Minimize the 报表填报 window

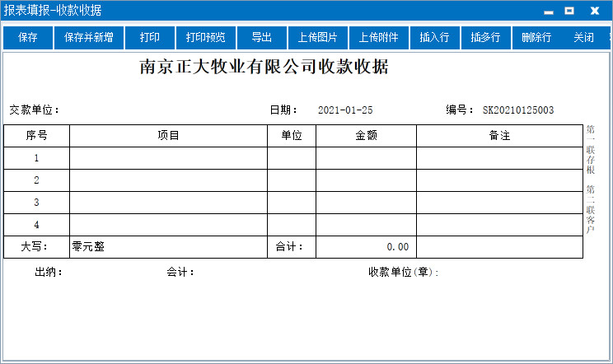pos(549,11)
